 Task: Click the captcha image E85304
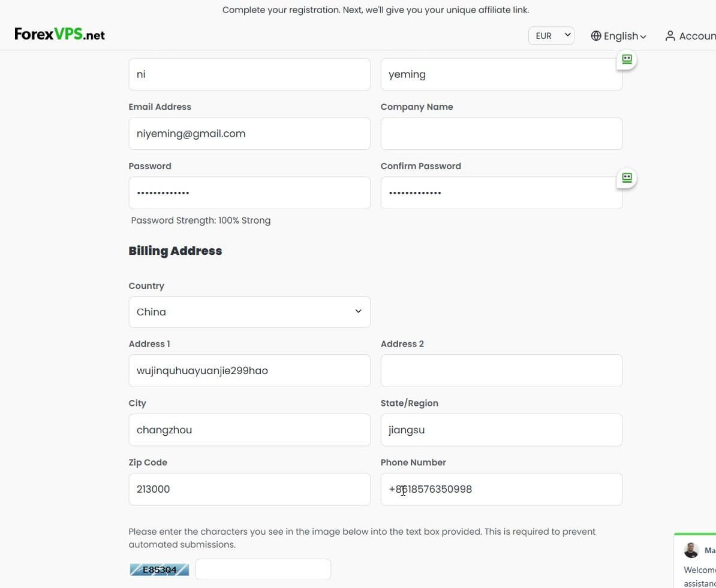pos(160,569)
